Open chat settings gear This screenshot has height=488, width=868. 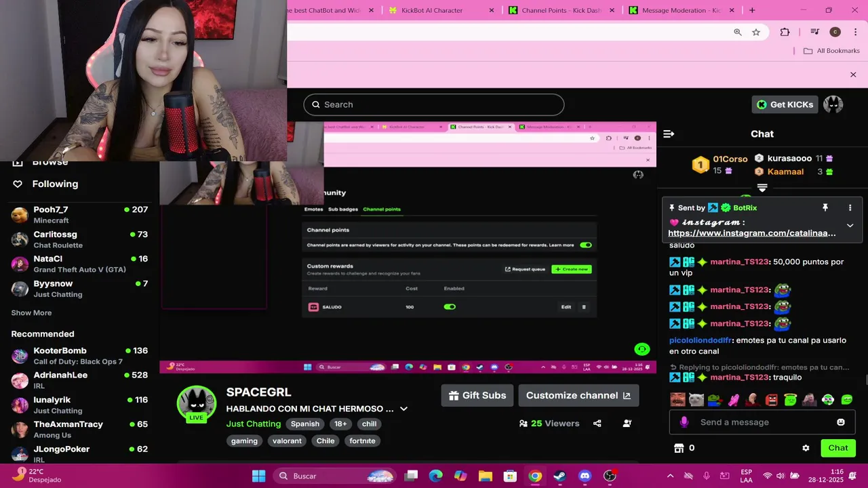coord(806,448)
